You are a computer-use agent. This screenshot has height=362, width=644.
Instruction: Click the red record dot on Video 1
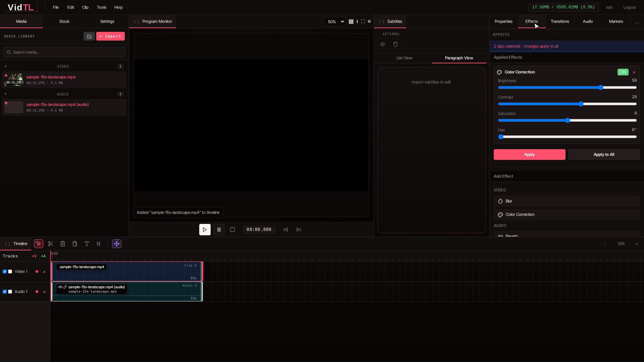pyautogui.click(x=37, y=271)
